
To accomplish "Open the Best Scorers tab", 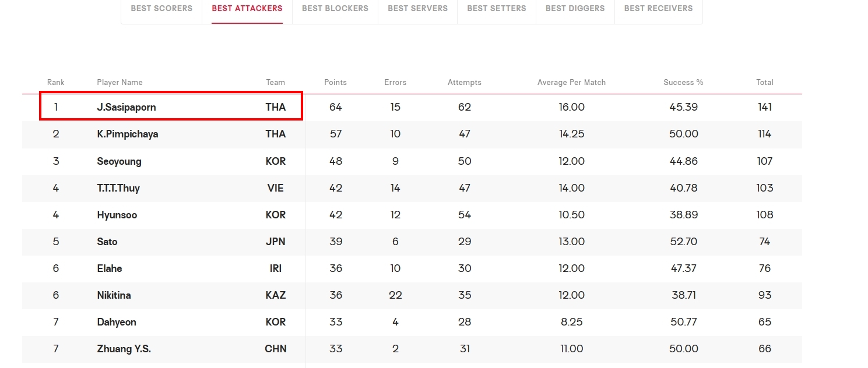I will (x=161, y=9).
